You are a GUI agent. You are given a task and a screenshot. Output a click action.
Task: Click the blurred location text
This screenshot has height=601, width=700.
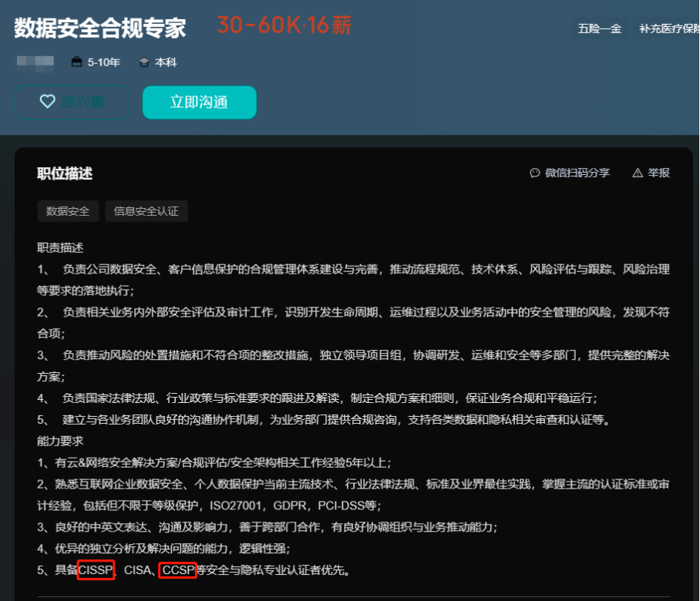point(35,62)
